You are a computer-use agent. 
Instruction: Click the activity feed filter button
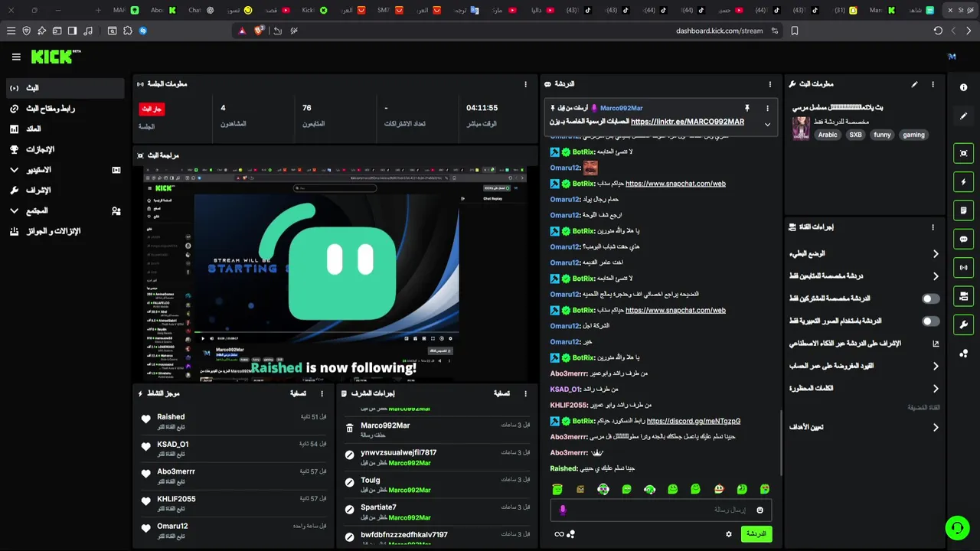[x=298, y=393]
